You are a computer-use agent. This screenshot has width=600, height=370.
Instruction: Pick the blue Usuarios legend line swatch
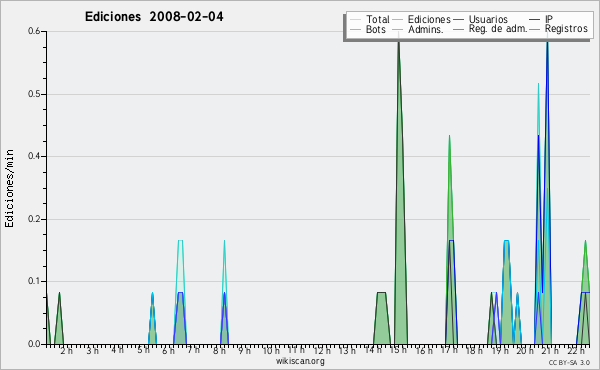458,20
